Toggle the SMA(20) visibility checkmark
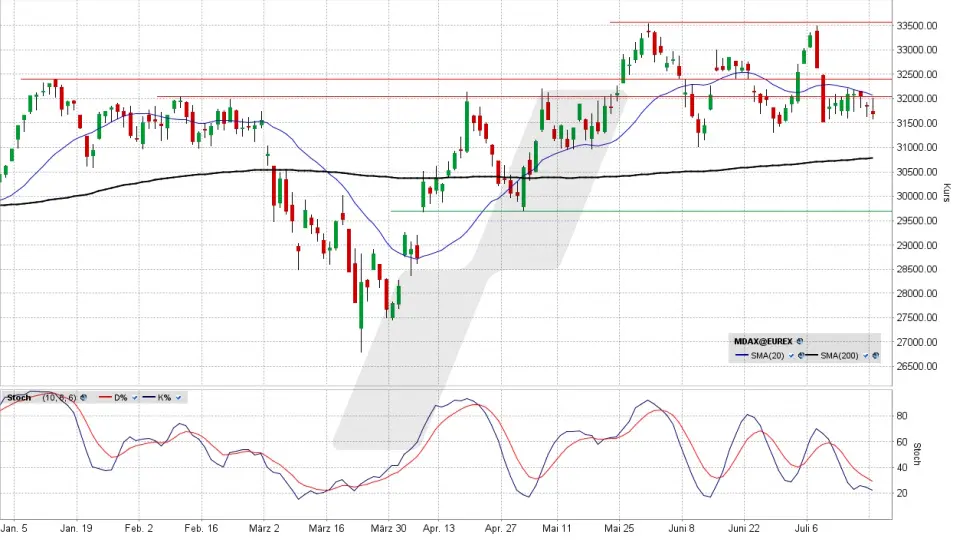This screenshot has height=540, width=960. click(x=791, y=355)
